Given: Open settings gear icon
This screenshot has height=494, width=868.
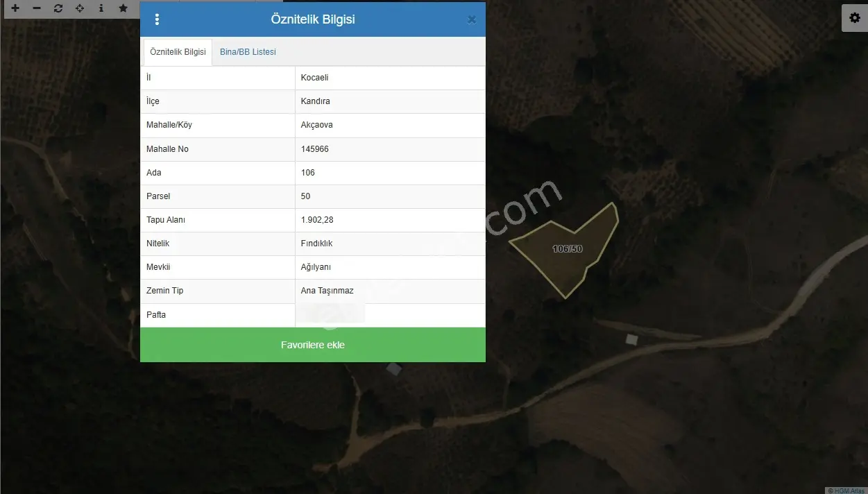Looking at the screenshot, I should coord(855,18).
